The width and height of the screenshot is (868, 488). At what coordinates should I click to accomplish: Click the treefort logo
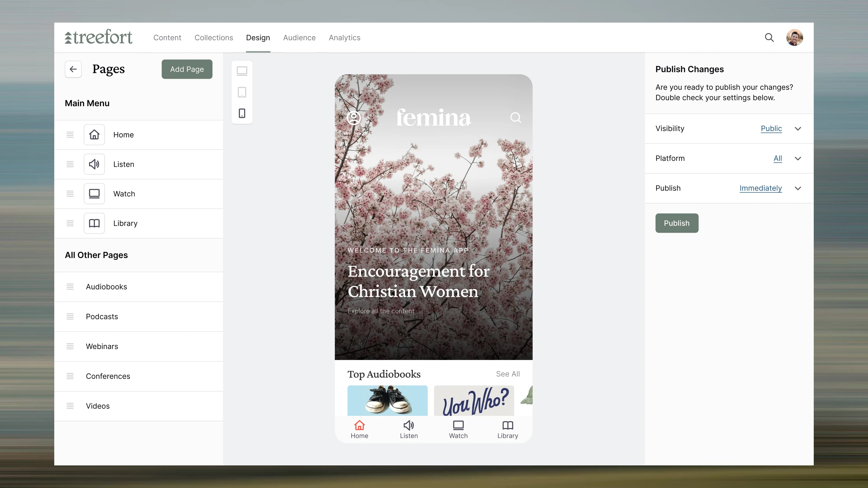98,37
